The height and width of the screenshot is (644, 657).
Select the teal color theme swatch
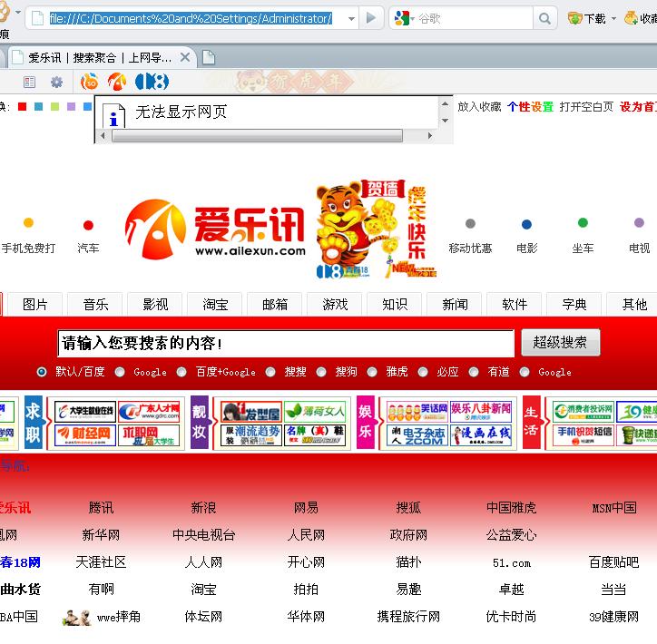click(x=38, y=107)
